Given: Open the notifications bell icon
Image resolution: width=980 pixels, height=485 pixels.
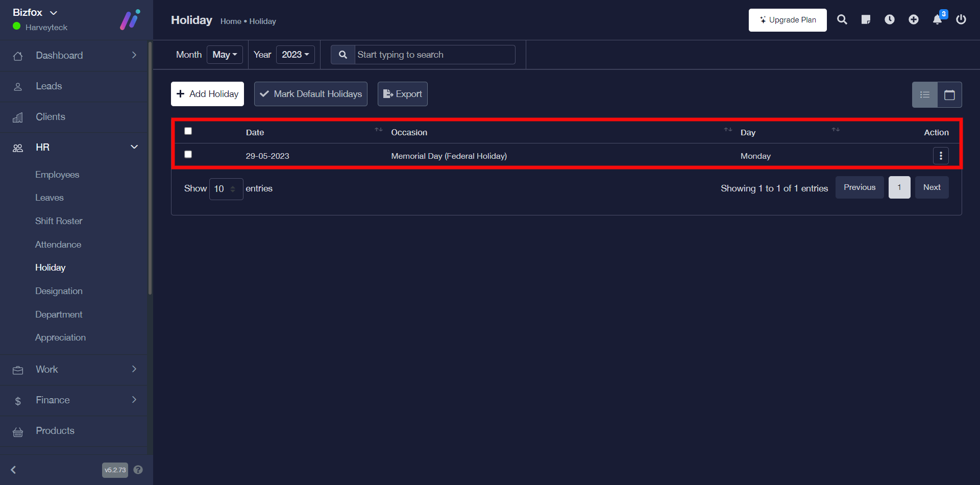Looking at the screenshot, I should point(937,20).
